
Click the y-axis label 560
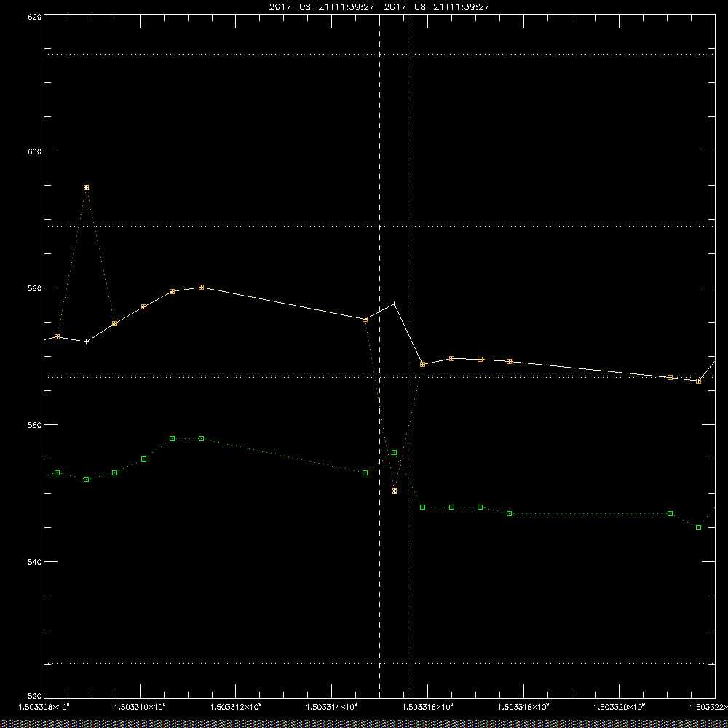point(36,425)
